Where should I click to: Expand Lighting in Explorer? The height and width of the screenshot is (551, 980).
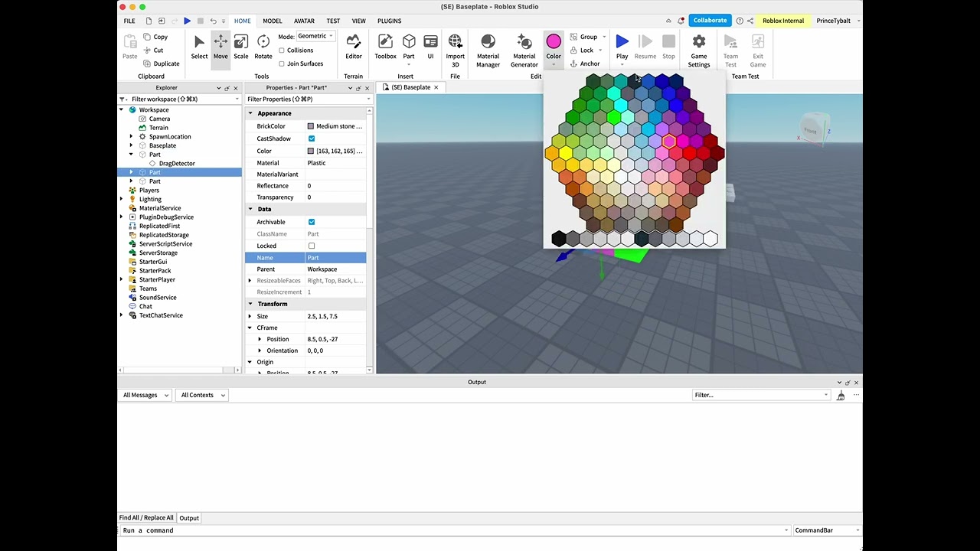tap(122, 199)
